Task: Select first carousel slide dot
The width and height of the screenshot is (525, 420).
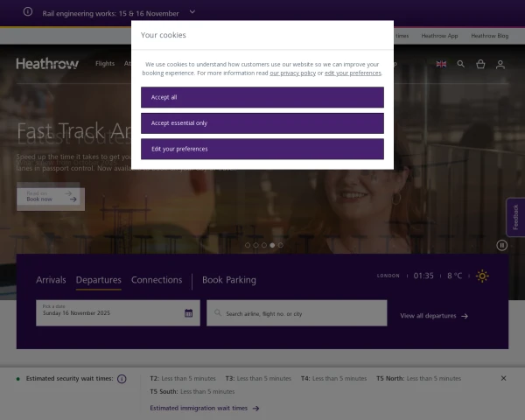Action: (x=248, y=245)
